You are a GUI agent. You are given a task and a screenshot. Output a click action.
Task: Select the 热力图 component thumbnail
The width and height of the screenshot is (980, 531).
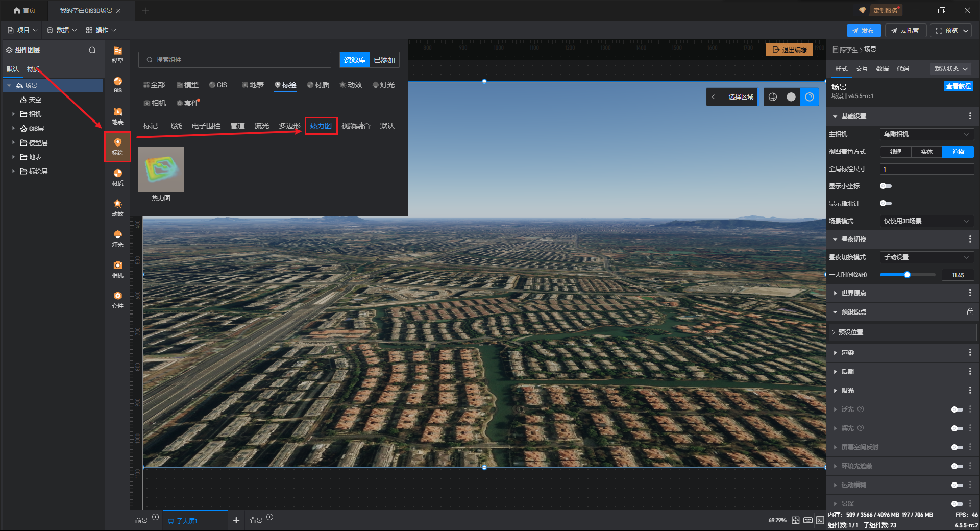(161, 170)
